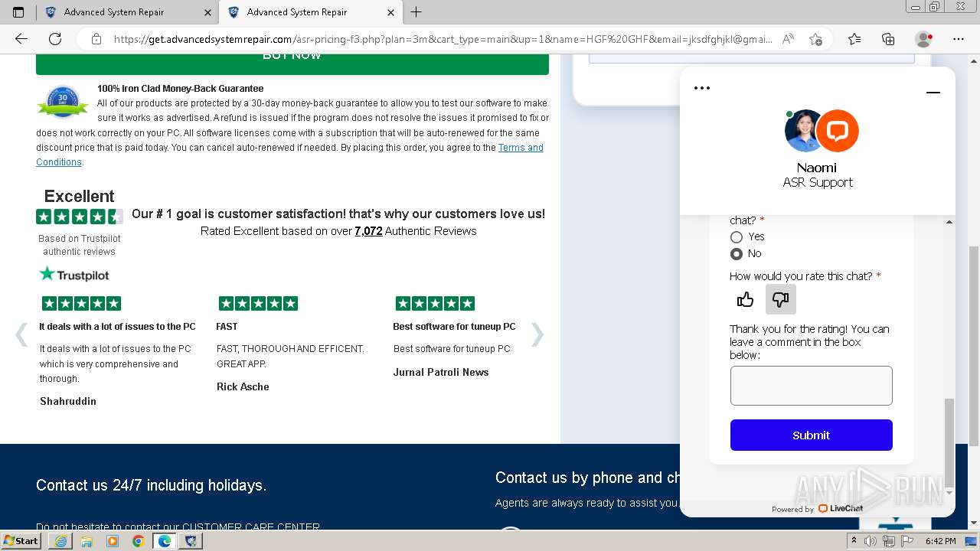Show next reviews with right arrow
Screen dimensions: 980x551
pyautogui.click(x=537, y=334)
